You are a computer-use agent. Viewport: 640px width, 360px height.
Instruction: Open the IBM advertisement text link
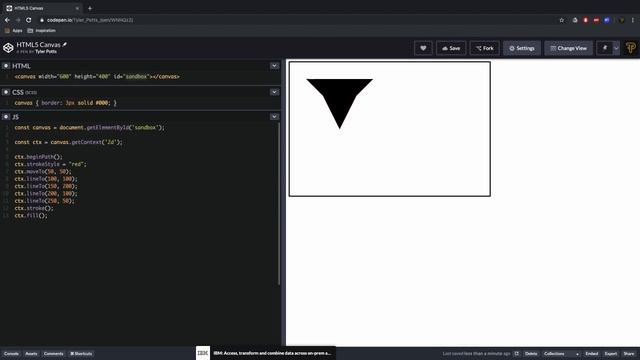272,353
